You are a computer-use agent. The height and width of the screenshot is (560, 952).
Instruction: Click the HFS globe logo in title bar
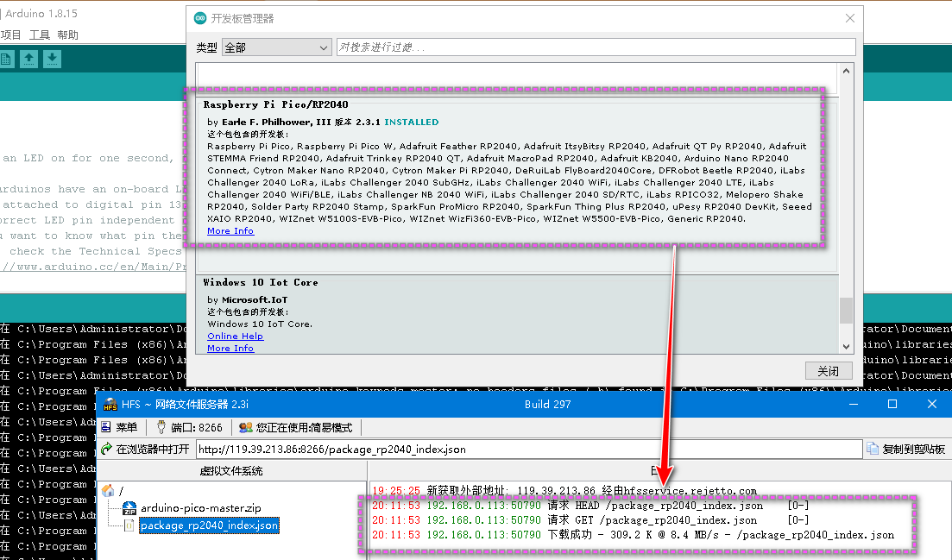tap(110, 404)
